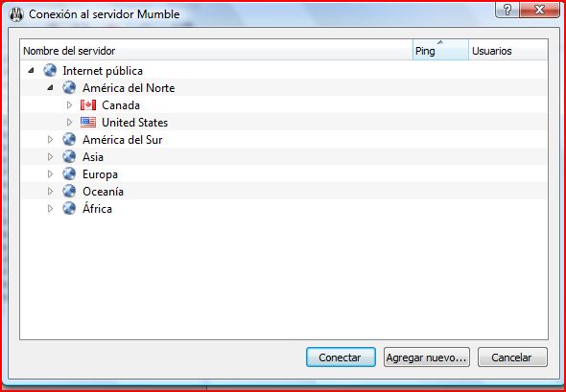Click the Cancelar button
Viewport: 566px width, 392px height.
point(512,357)
